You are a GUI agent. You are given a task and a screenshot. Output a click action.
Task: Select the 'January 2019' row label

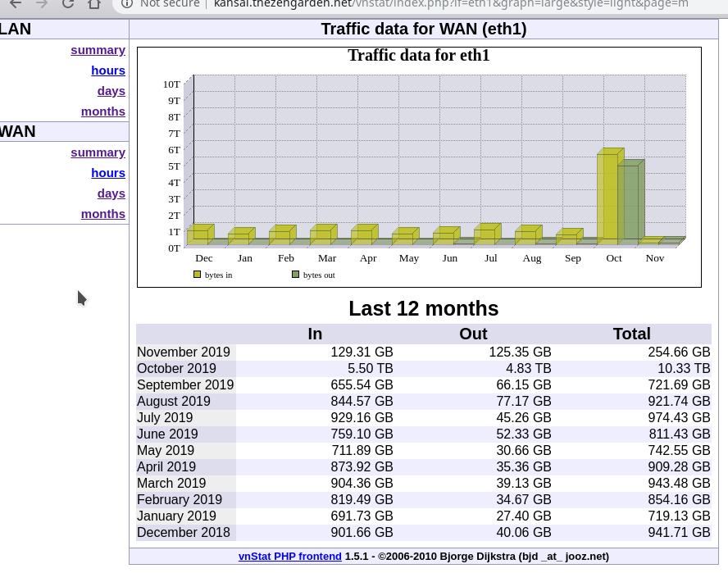click(x=176, y=516)
